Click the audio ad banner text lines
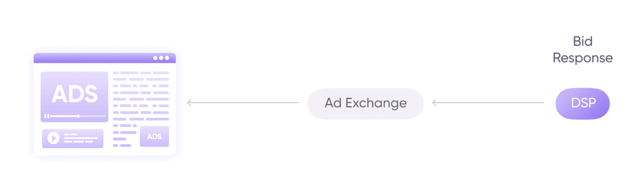This screenshot has height=190, width=644. (x=80, y=138)
